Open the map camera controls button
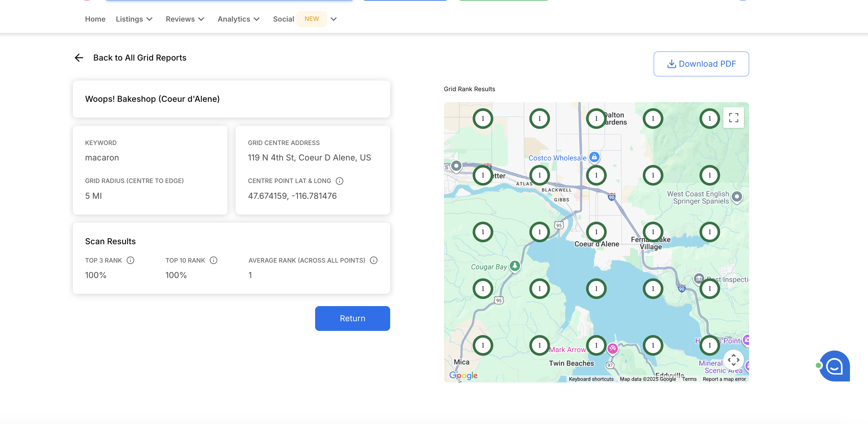The image size is (868, 424). [x=733, y=360]
